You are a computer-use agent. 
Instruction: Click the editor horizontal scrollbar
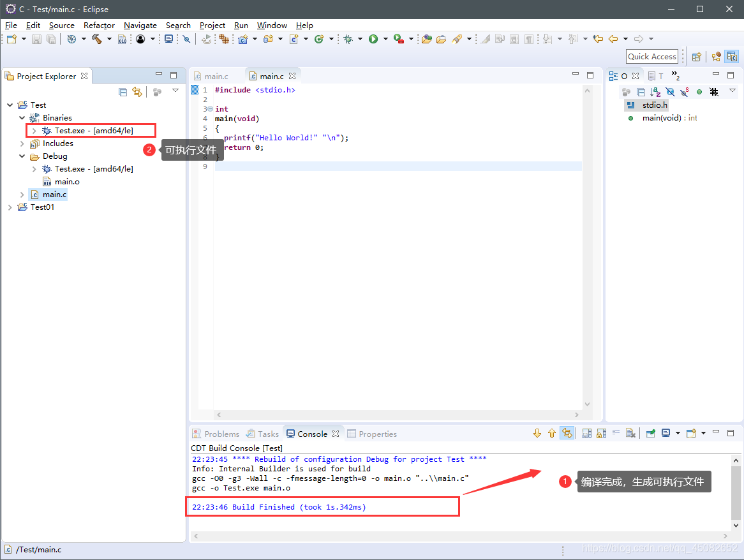(x=398, y=415)
